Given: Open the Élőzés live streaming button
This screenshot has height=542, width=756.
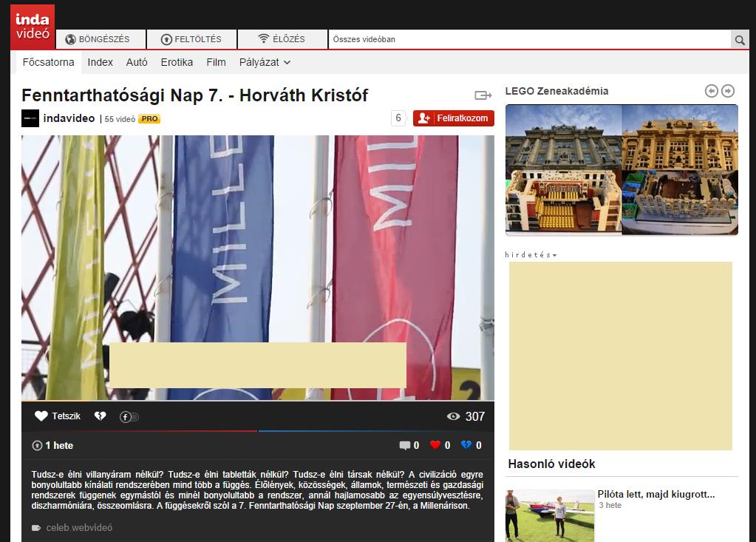Looking at the screenshot, I should coord(282,39).
